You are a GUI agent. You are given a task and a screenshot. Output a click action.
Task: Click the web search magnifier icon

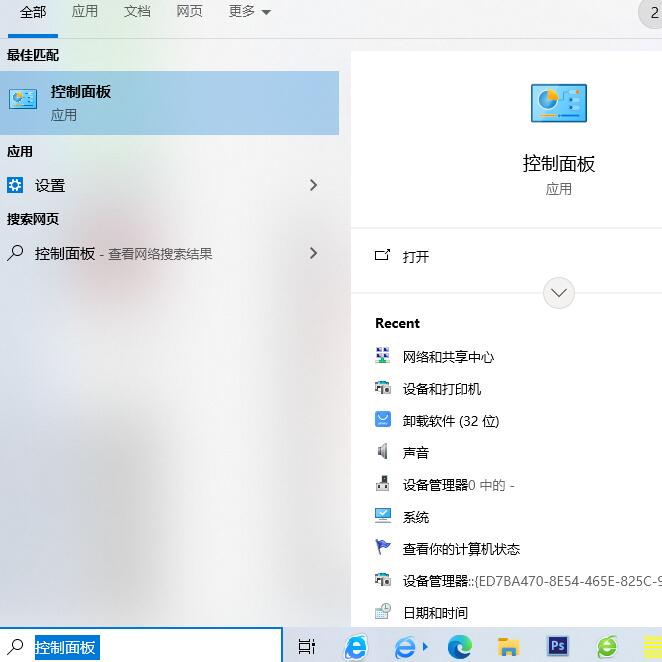[15, 253]
